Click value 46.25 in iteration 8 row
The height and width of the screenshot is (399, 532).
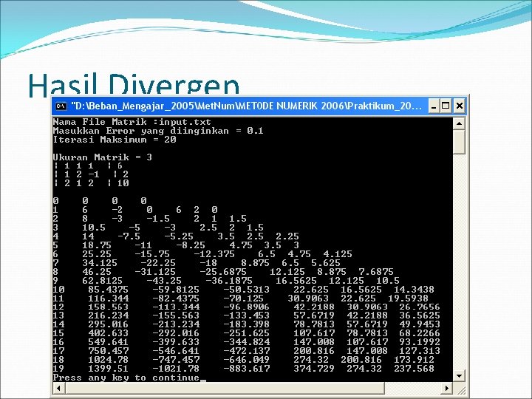click(97, 271)
